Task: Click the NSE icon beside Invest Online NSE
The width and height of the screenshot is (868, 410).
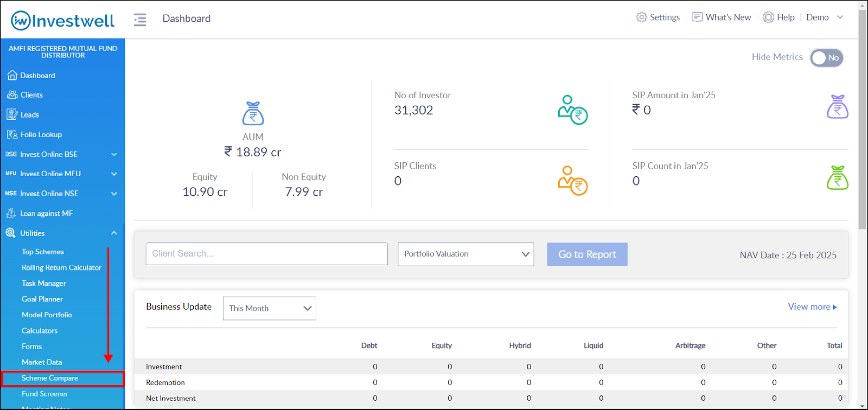Action: (11, 193)
